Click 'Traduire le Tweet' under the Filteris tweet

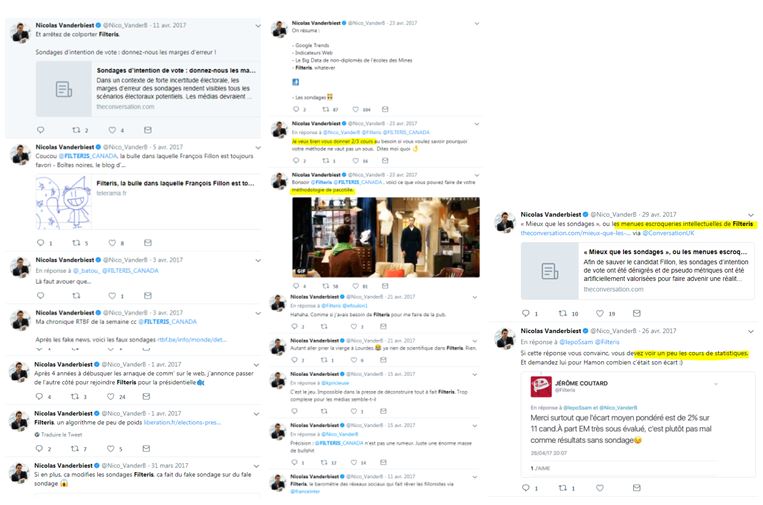pyautogui.click(x=58, y=434)
